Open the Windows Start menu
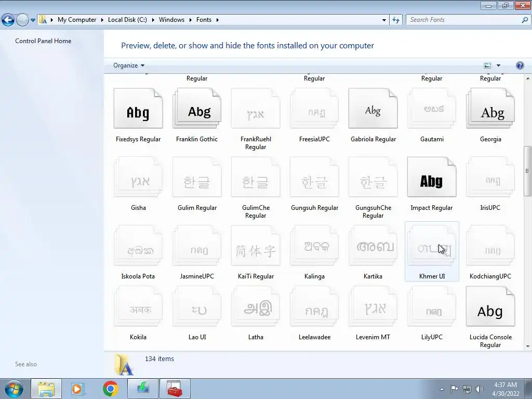Viewport: 532px width, 399px height. click(x=14, y=389)
